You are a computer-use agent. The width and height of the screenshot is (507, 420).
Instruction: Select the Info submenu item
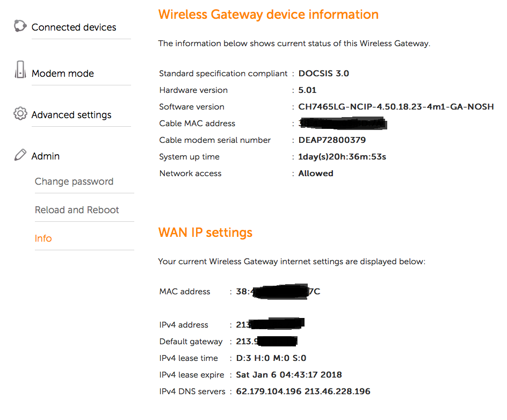(x=44, y=238)
